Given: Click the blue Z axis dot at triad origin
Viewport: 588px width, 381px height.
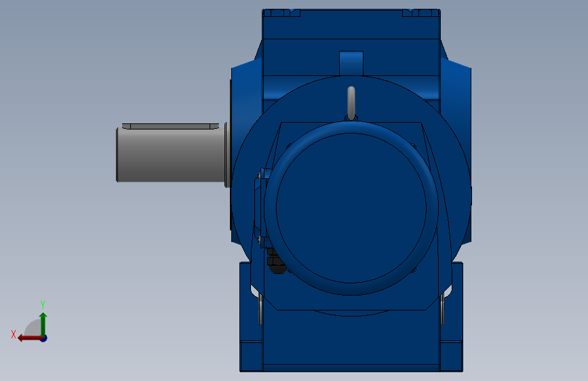Looking at the screenshot, I should [x=44, y=338].
